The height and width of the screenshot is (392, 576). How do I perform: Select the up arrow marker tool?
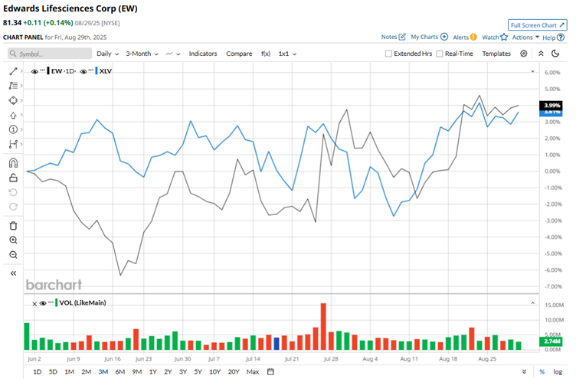[x=13, y=116]
